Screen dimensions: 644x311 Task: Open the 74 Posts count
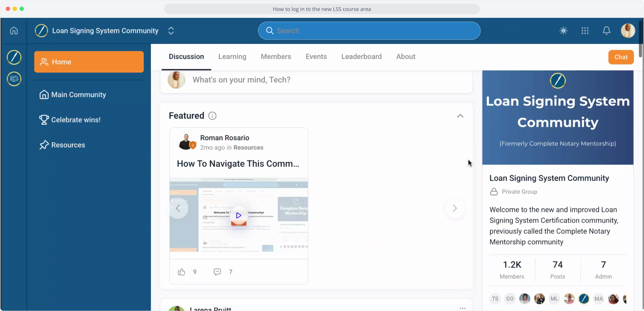pyautogui.click(x=558, y=270)
